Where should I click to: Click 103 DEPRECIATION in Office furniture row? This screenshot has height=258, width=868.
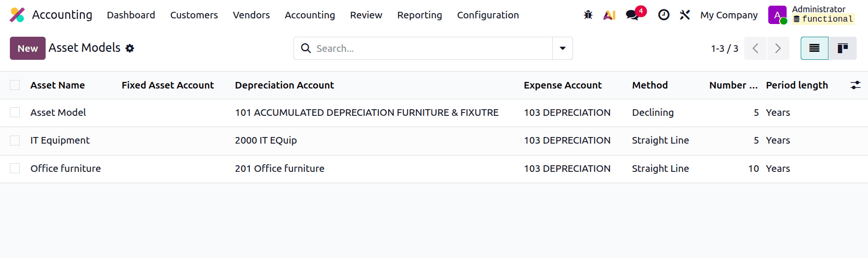(x=567, y=169)
